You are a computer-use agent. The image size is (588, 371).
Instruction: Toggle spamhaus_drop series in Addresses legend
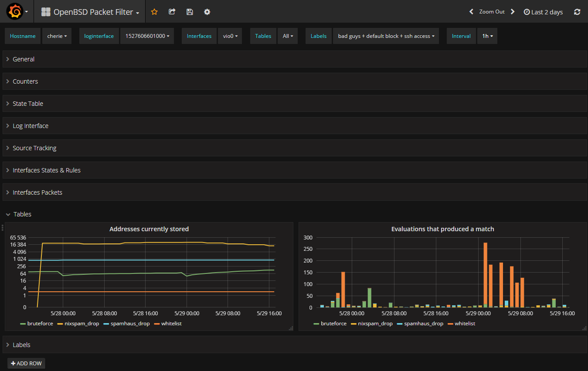point(130,324)
